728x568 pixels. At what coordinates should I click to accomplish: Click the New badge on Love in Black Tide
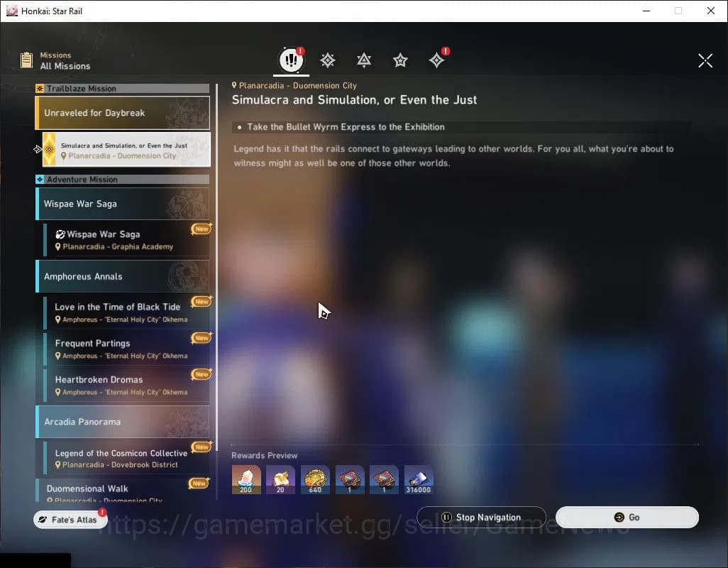[202, 302]
